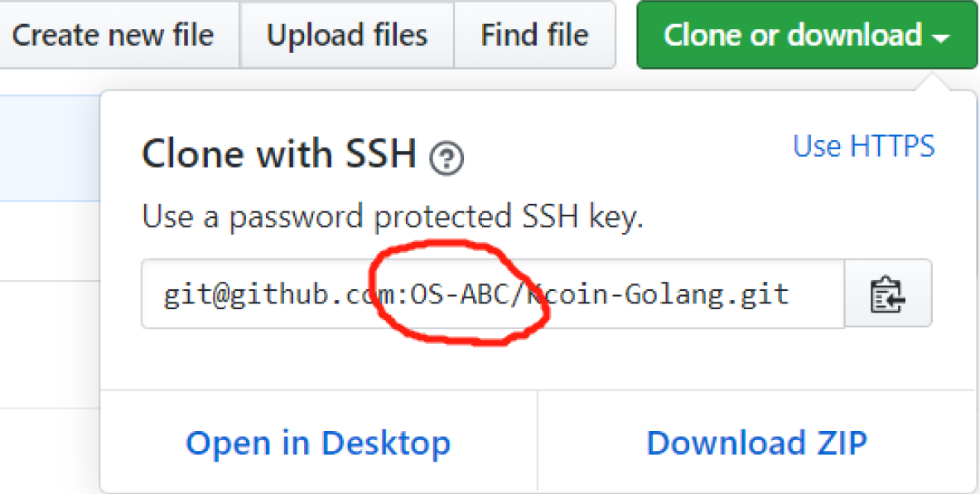Click the Create new file button
Screen dimensions: 980x494
113,35
